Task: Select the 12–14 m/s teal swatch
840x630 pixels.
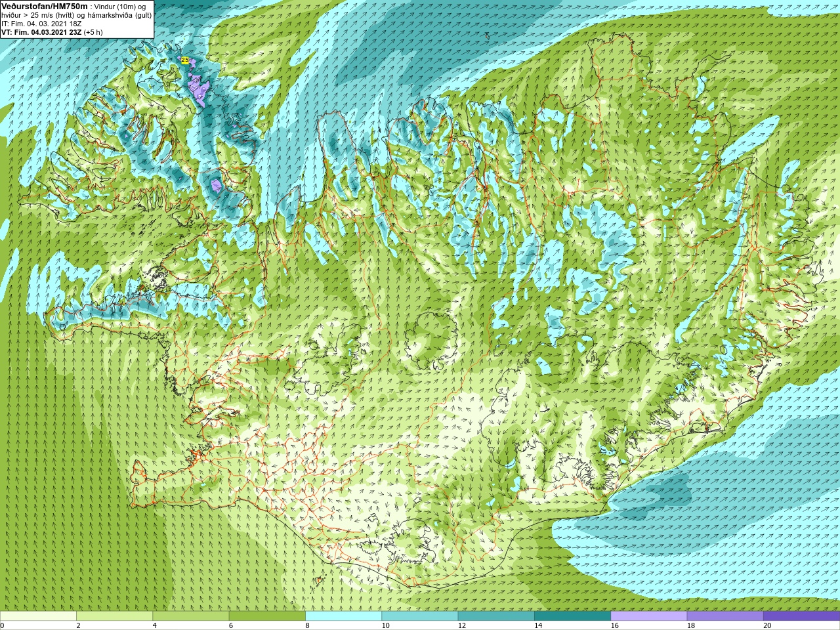Action: point(496,616)
